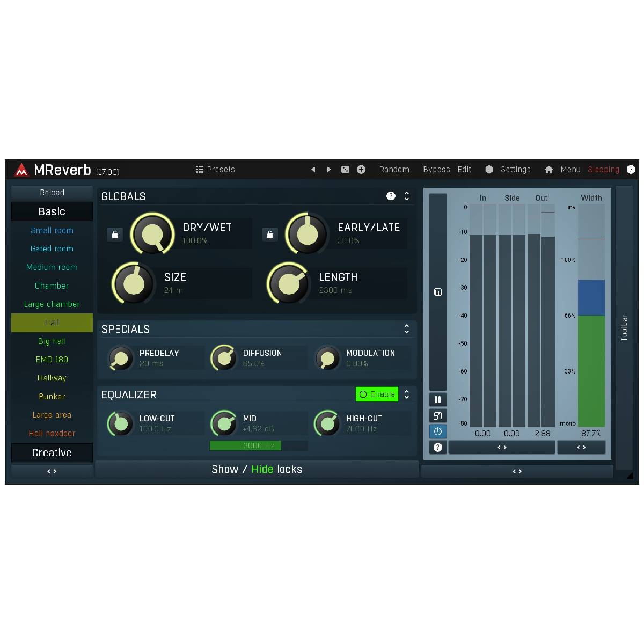Screen dimensions: 644x644
Task: Select the Hall preset
Action: pos(52,323)
